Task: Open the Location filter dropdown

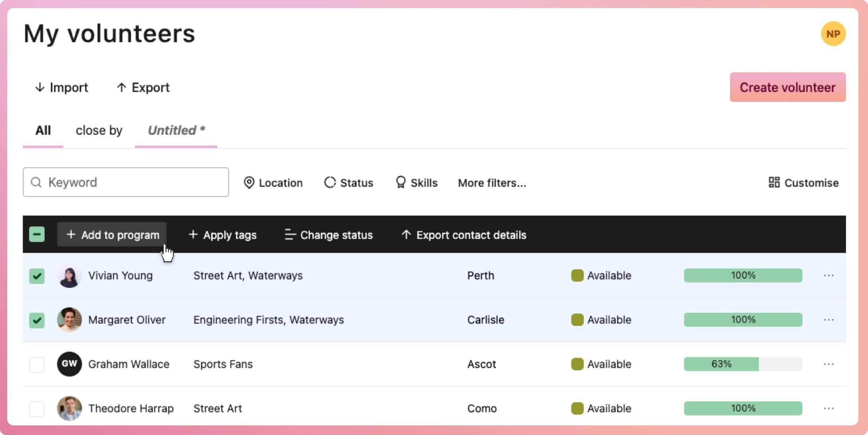Action: click(273, 183)
